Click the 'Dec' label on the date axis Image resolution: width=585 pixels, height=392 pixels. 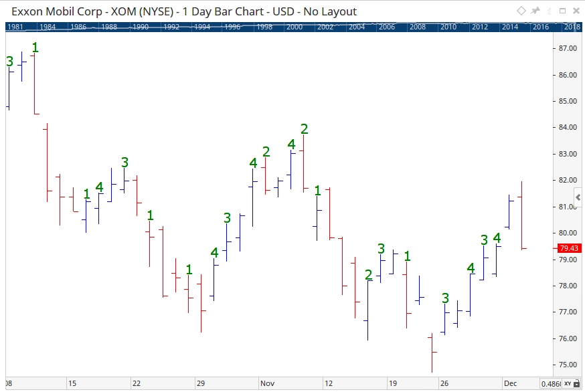click(x=511, y=383)
